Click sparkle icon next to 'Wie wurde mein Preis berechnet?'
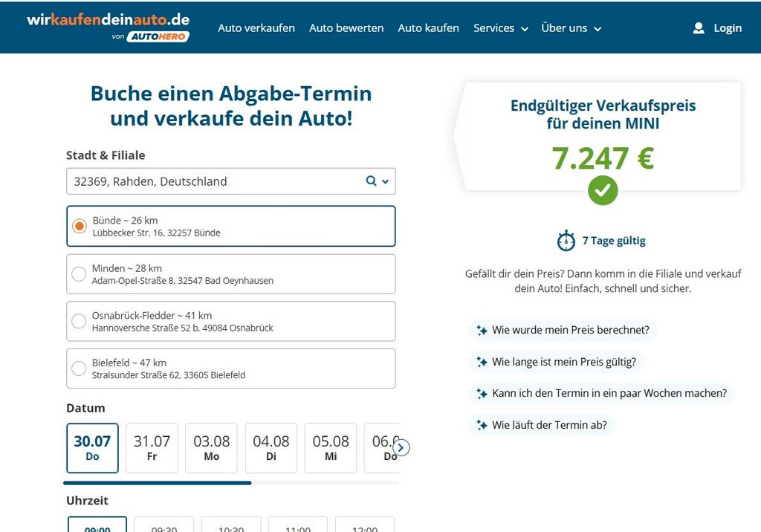761x532 pixels. (482, 330)
